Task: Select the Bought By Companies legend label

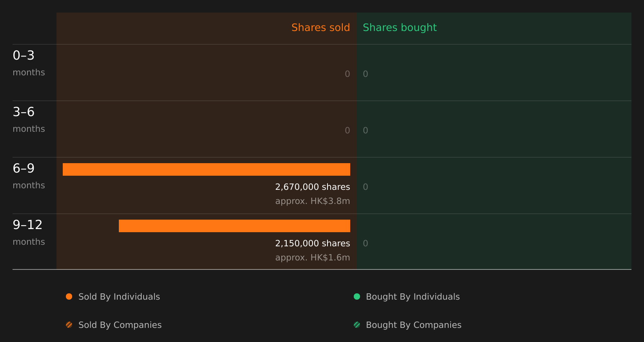Action: [413, 325]
